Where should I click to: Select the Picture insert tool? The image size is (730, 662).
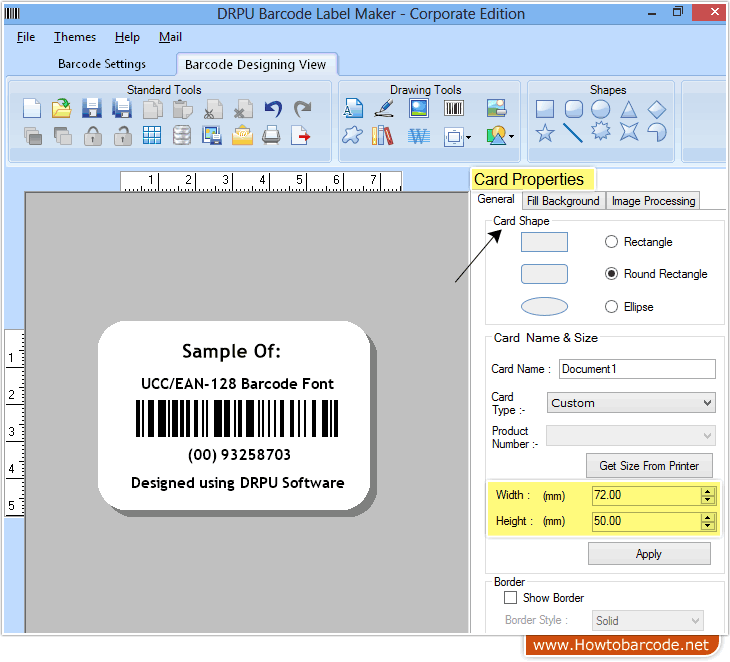click(419, 108)
